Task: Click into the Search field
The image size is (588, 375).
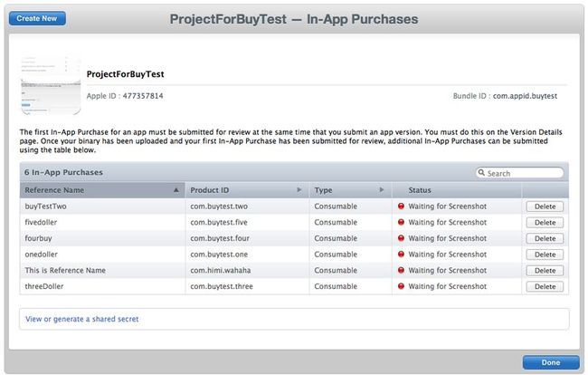Action: tap(519, 173)
